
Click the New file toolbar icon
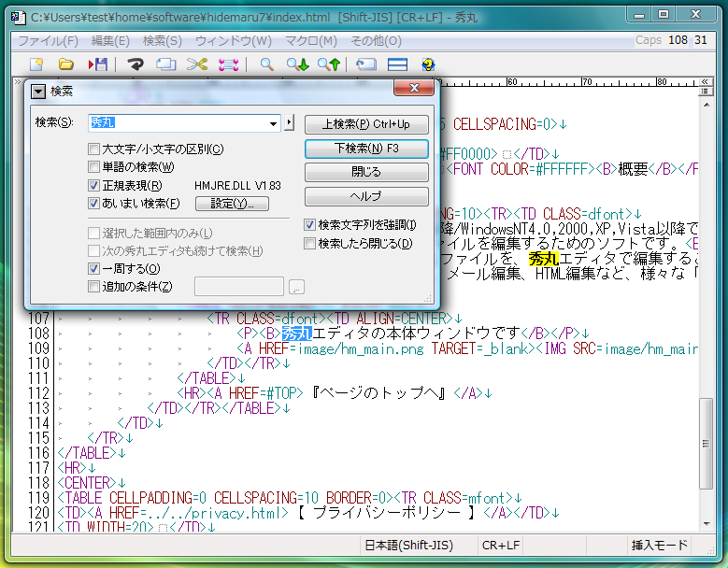36,64
